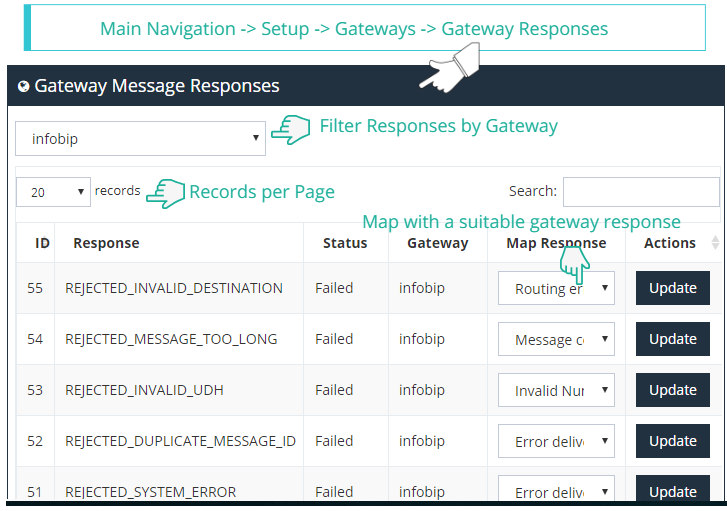This screenshot has height=511, width=727.
Task: Click the Search input field
Action: point(640,191)
